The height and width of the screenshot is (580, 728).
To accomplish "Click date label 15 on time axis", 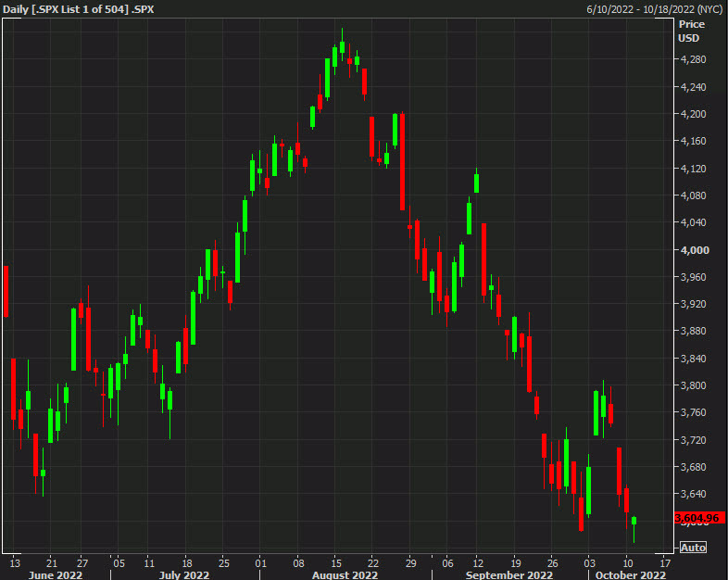I will pyautogui.click(x=336, y=563).
